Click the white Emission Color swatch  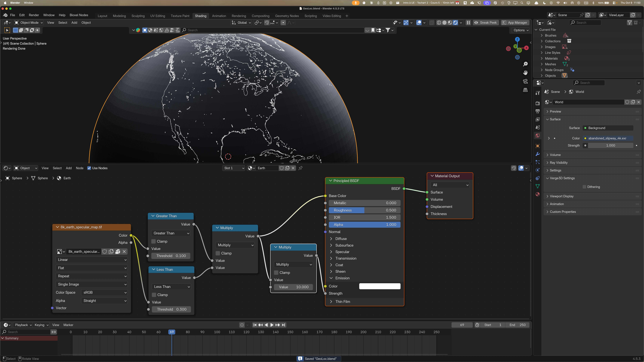coord(380,286)
